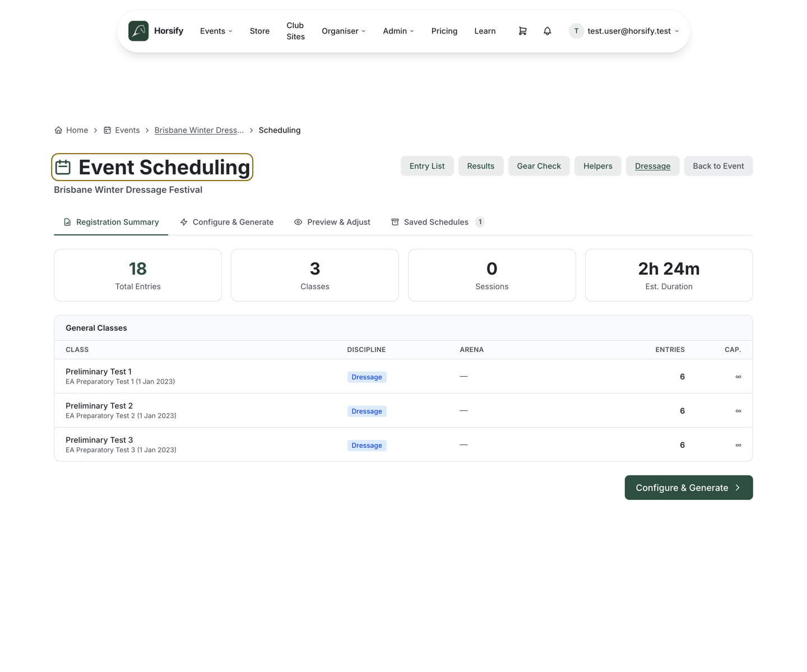Select the Preliminary Test 2 row title

[x=99, y=406]
